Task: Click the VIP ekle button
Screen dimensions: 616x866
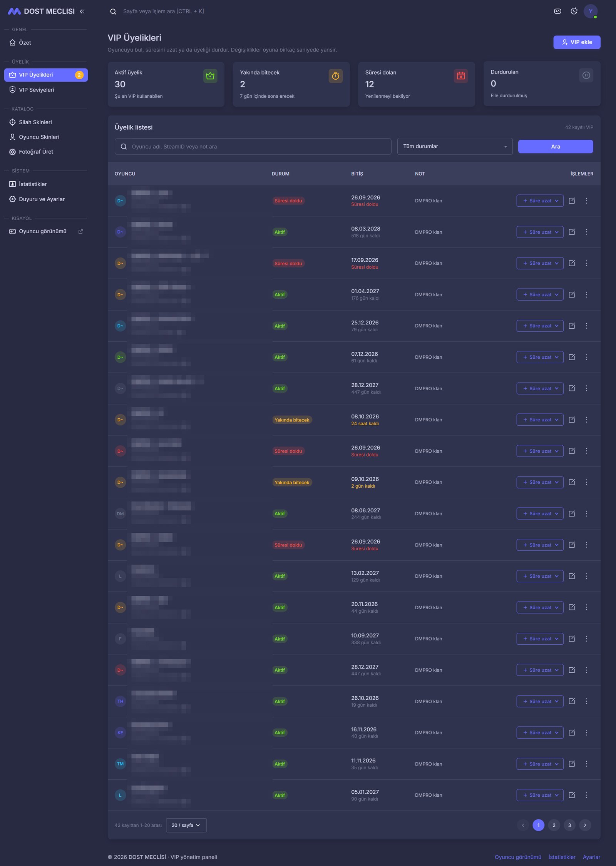Action: tap(577, 42)
